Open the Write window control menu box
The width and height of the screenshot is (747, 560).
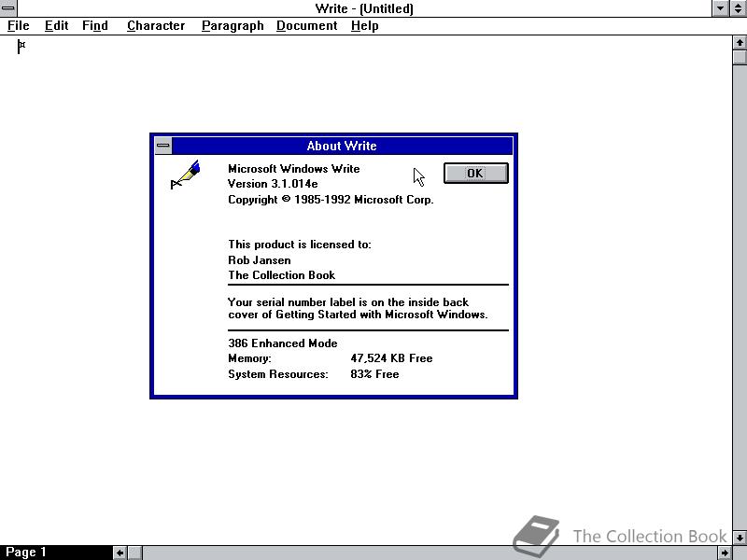click(8, 8)
